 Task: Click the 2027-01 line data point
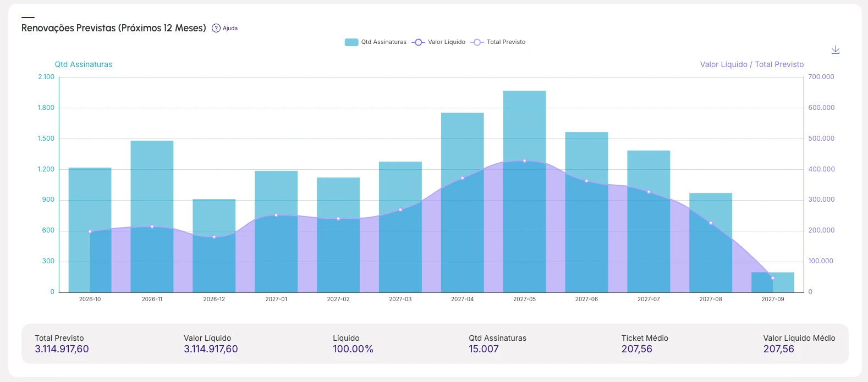[276, 215]
